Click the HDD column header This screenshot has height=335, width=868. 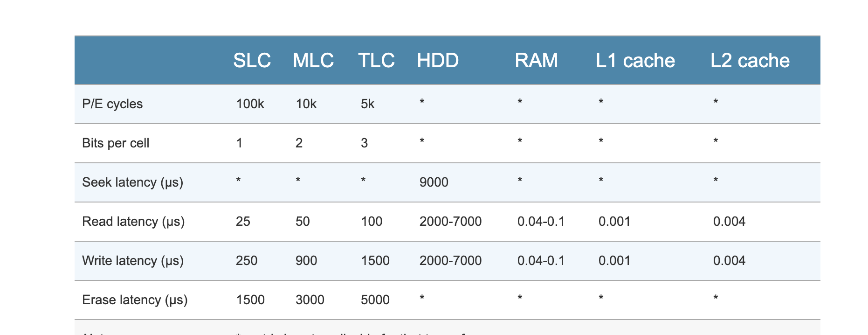click(438, 61)
